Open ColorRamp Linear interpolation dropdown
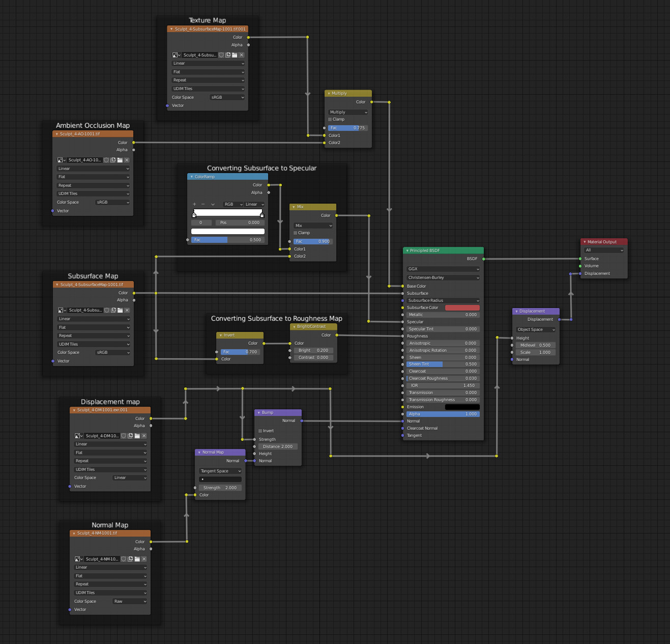Screen dimensions: 670x644 [x=254, y=204]
